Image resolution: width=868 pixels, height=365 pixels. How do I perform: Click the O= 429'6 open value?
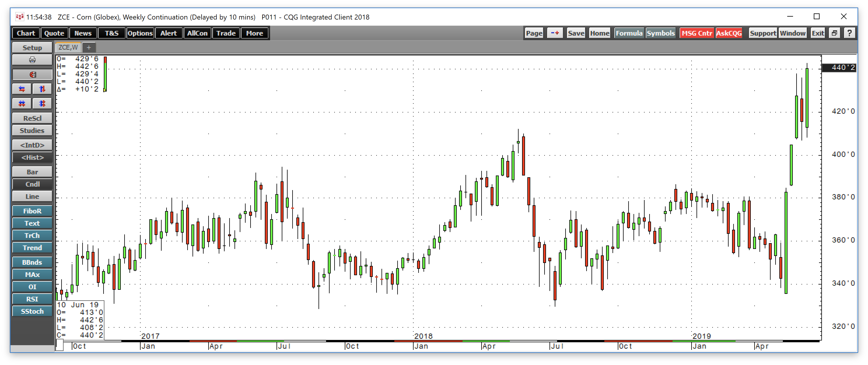(x=78, y=59)
